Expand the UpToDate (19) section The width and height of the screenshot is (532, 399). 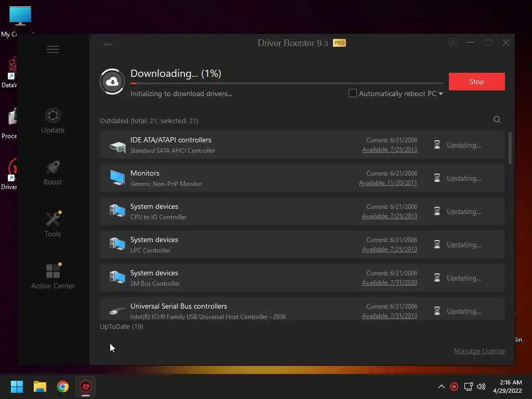[x=122, y=327]
